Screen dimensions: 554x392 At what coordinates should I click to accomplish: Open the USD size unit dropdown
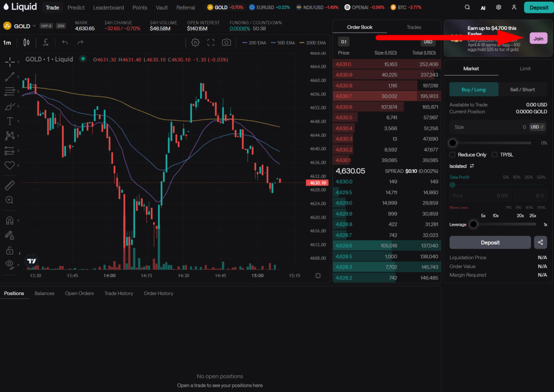click(x=537, y=127)
